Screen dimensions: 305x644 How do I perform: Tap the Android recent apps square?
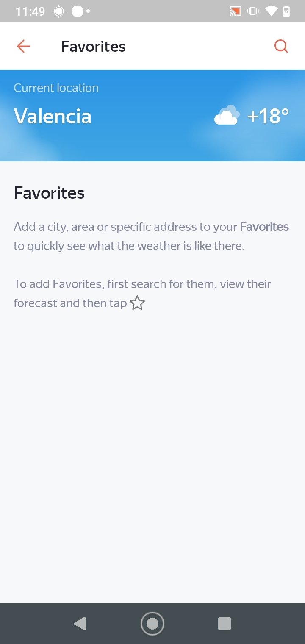coord(225,623)
